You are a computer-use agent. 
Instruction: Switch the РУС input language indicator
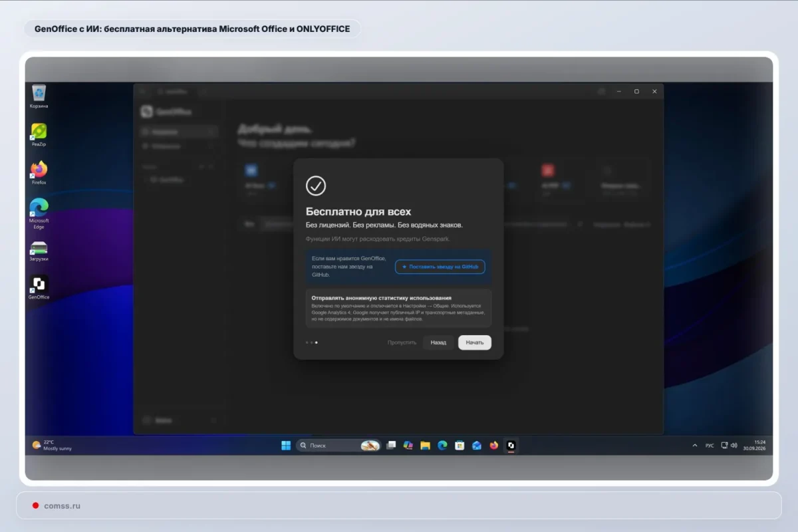coord(710,446)
